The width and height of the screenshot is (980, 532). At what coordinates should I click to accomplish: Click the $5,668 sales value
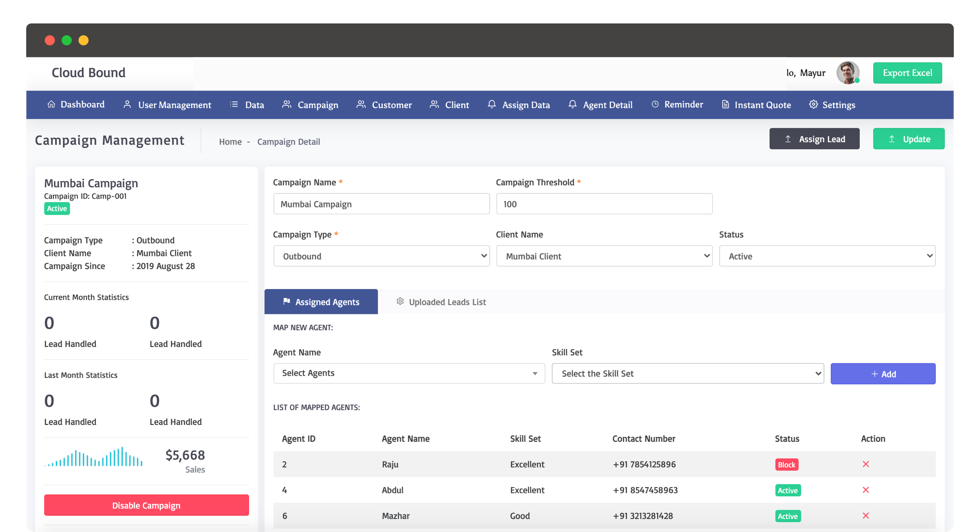[185, 455]
